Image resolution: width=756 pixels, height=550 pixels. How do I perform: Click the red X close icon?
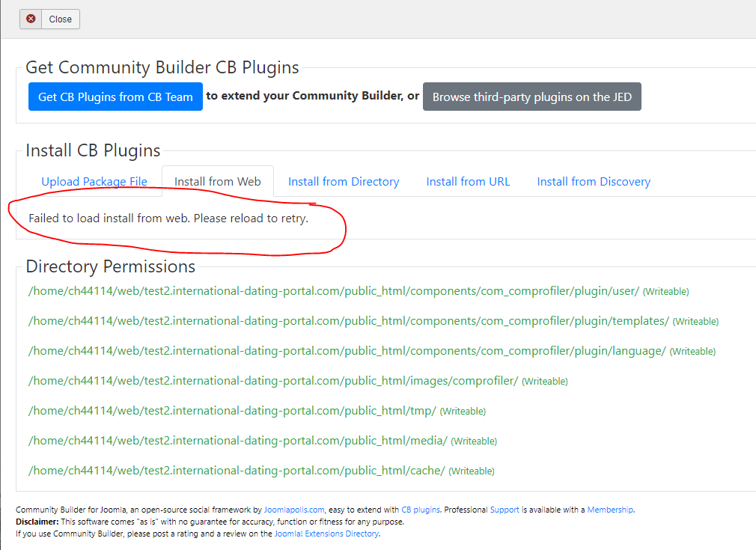pos(31,19)
